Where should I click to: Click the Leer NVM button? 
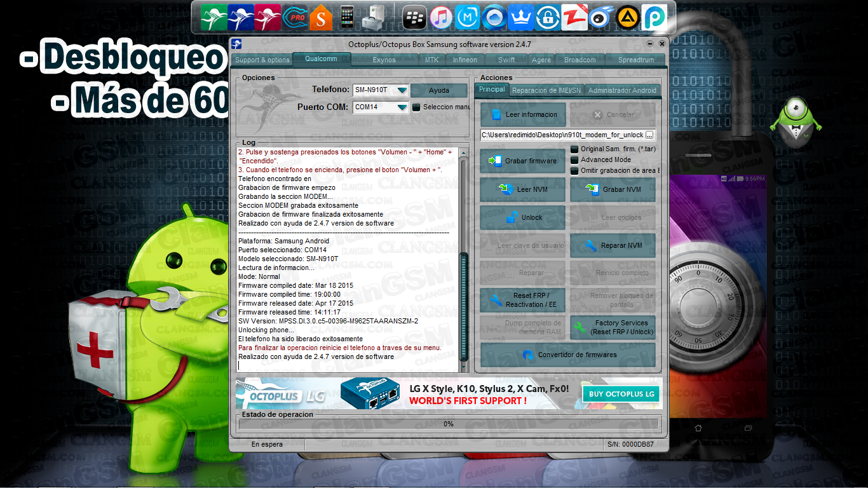[x=523, y=189]
